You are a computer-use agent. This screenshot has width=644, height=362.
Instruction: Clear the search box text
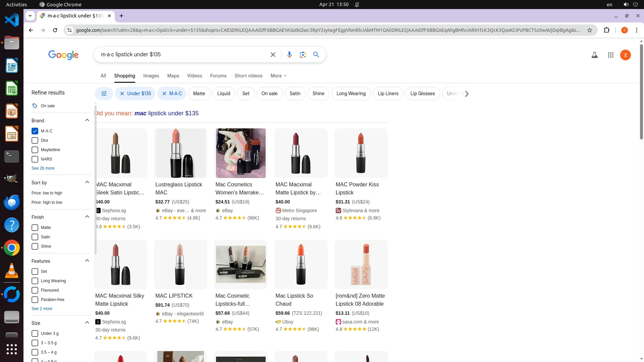pos(273,55)
